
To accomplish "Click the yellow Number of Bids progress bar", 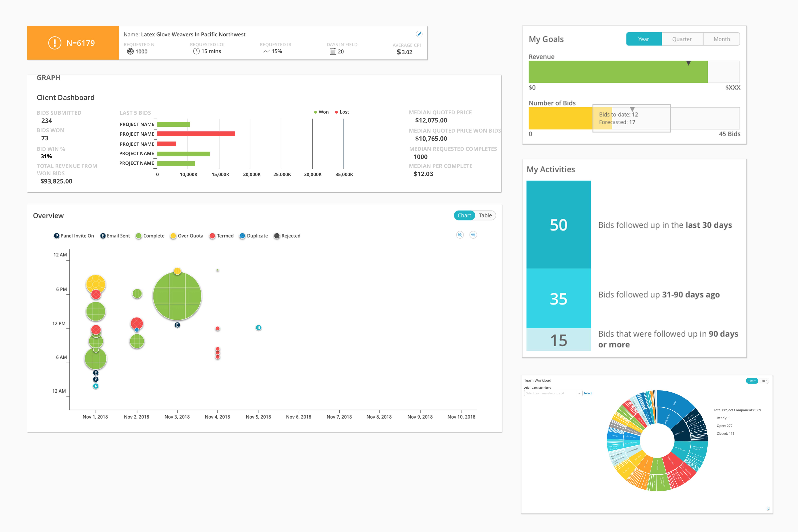I will (570, 118).
